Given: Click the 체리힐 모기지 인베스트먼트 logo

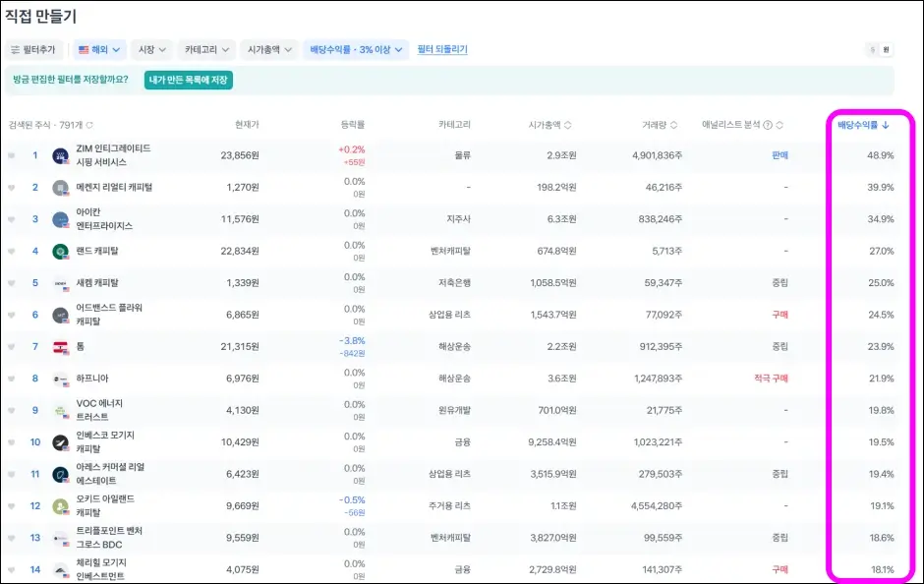Looking at the screenshot, I should click(60, 569).
